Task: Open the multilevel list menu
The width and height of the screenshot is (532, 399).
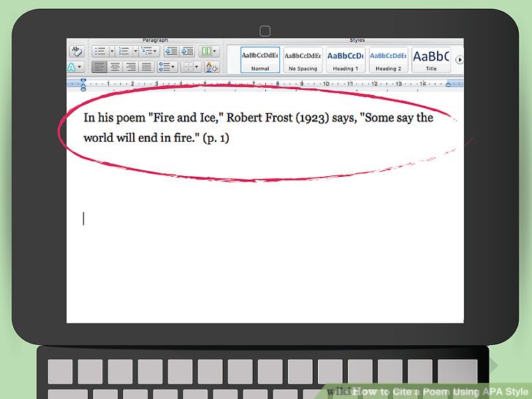Action: pyautogui.click(x=149, y=51)
